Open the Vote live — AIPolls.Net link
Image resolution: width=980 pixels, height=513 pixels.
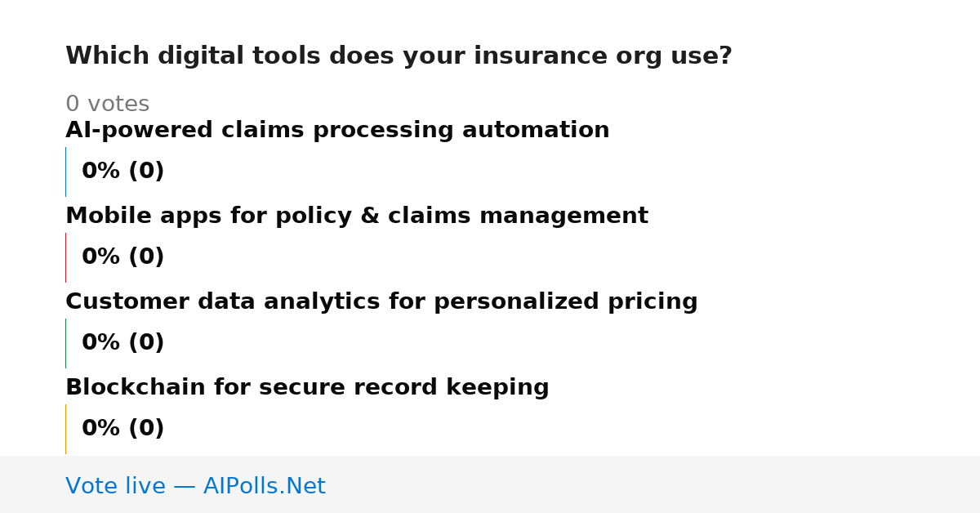click(195, 487)
